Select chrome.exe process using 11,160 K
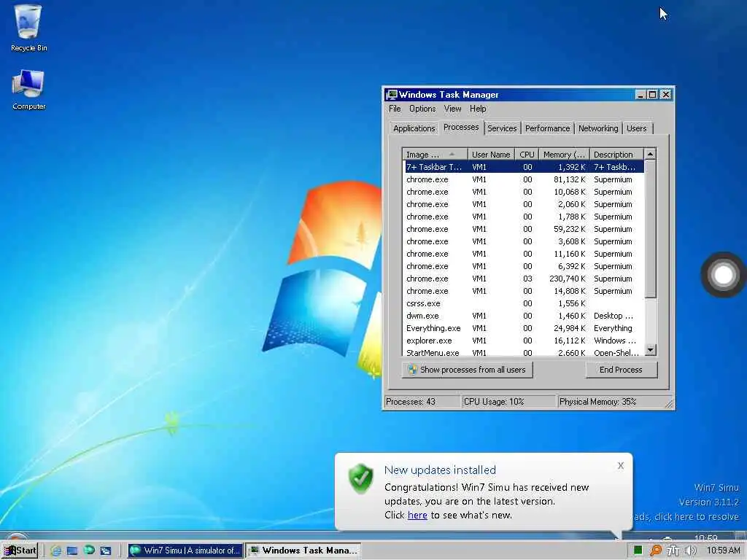 [524, 254]
